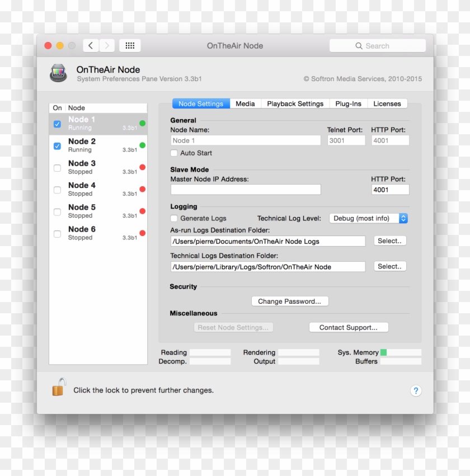
Task: Click the OnTheAir Node application icon
Action: point(58,73)
